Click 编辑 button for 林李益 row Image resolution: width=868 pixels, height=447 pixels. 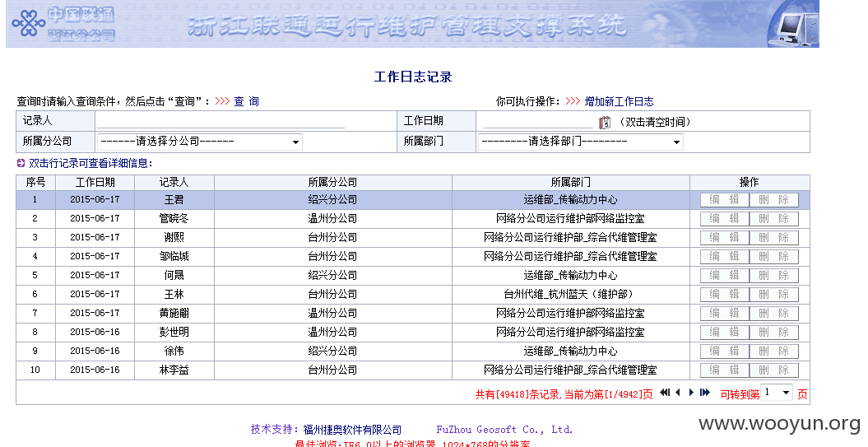[x=725, y=370]
